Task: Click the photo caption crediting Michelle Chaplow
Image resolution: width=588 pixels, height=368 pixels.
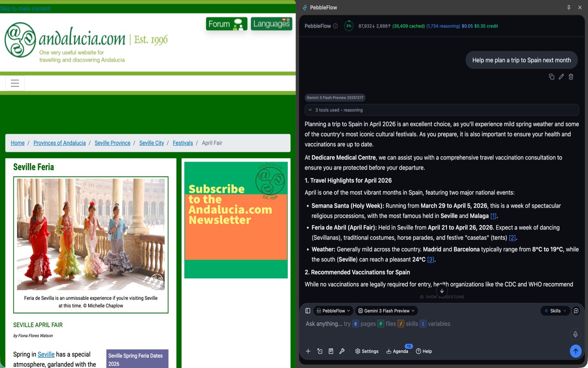Action: click(91, 302)
